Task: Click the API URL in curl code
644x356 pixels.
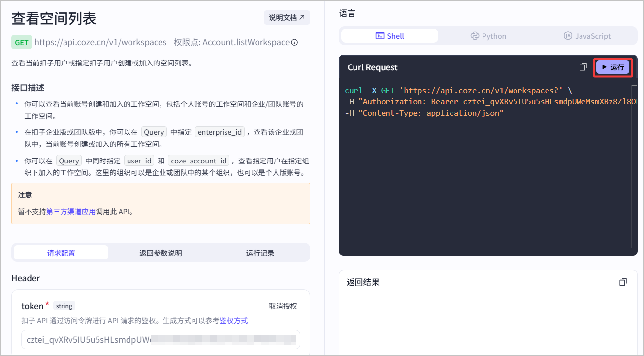Action: pos(481,91)
